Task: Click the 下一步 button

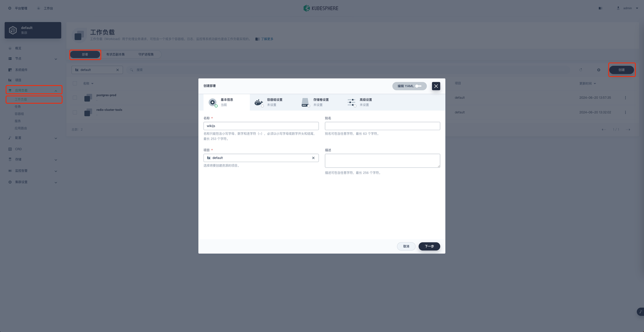Action: coord(429,246)
